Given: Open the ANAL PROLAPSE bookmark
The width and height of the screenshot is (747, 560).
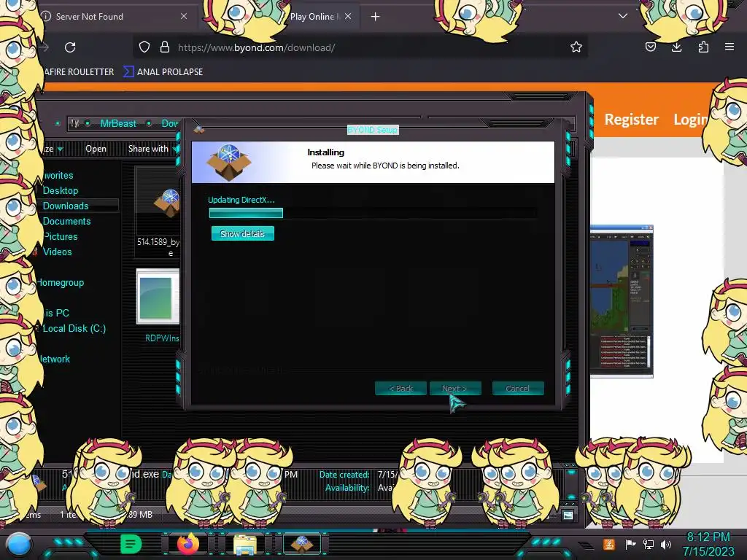Looking at the screenshot, I should [x=163, y=72].
